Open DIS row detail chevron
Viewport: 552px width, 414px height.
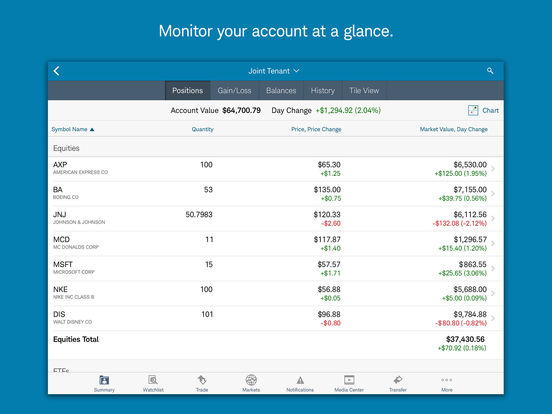point(493,318)
